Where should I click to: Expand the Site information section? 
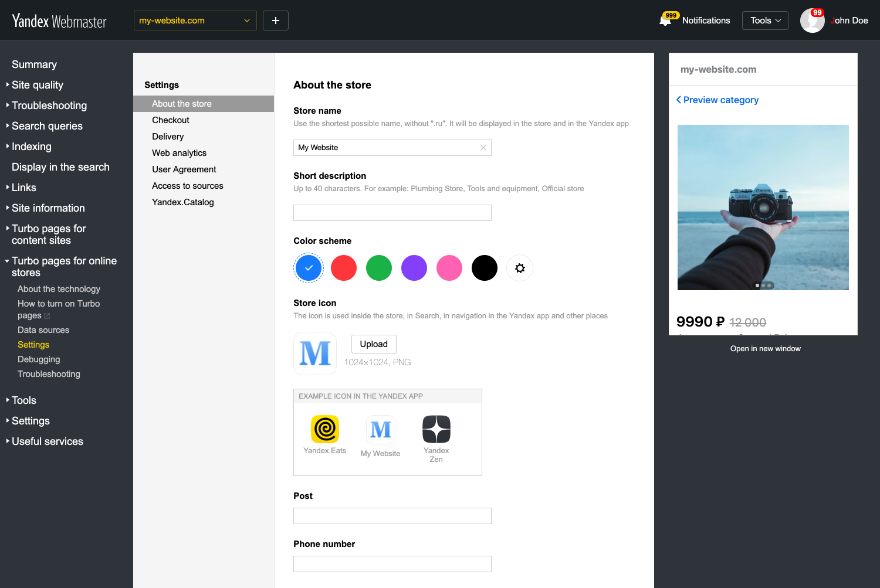(48, 208)
